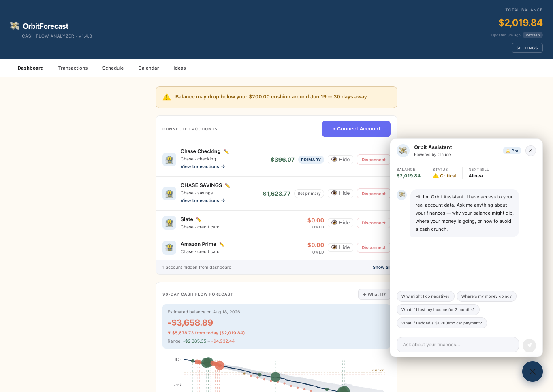
Task: Click the Pro star badge
Action: [x=512, y=151]
